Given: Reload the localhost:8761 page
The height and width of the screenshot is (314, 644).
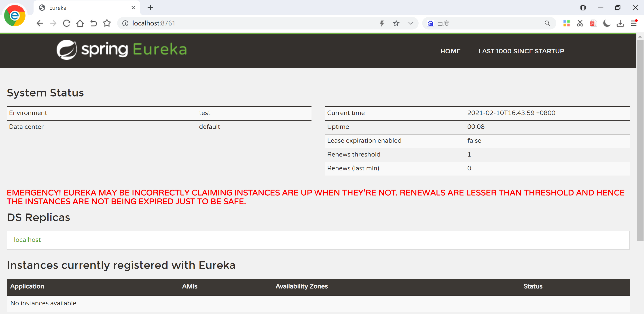Looking at the screenshot, I should click(x=66, y=23).
